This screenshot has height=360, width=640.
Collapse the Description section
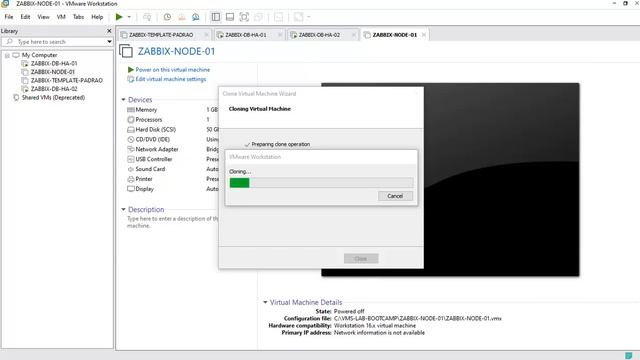(x=123, y=209)
